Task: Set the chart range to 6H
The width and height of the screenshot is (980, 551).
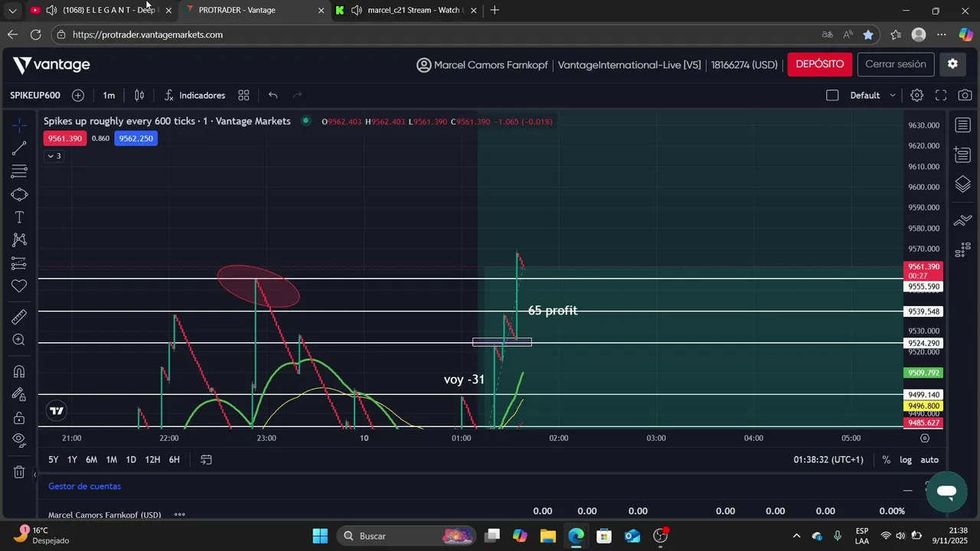Action: [175, 460]
